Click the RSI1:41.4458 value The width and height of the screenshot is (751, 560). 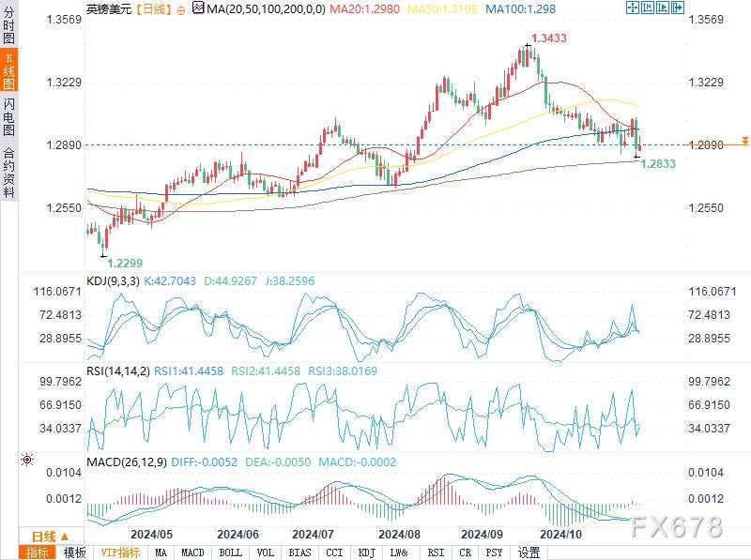[189, 371]
